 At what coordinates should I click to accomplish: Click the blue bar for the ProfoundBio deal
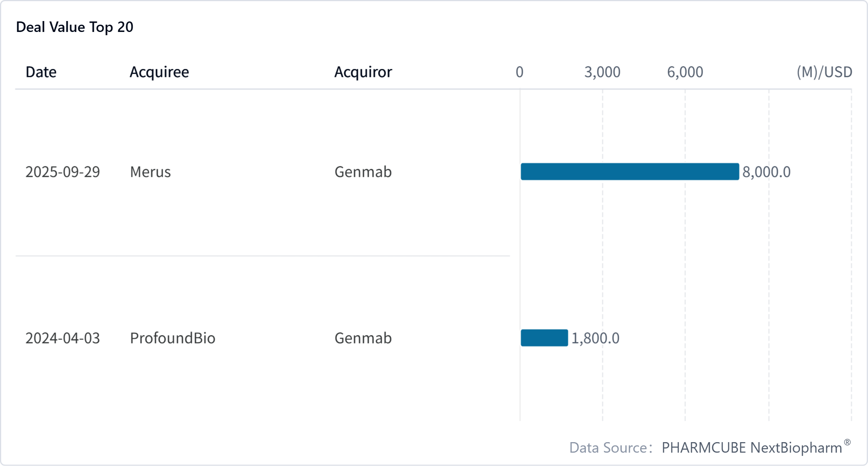(544, 338)
